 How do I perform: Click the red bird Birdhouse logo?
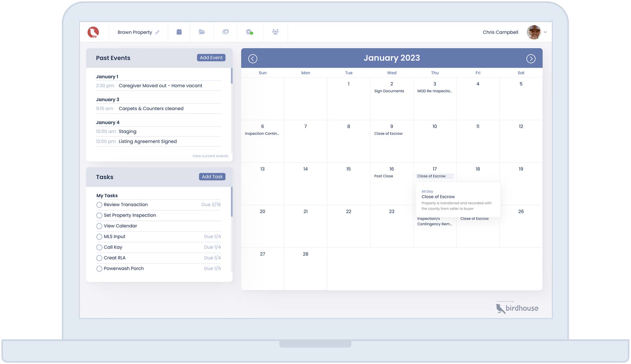click(x=93, y=32)
